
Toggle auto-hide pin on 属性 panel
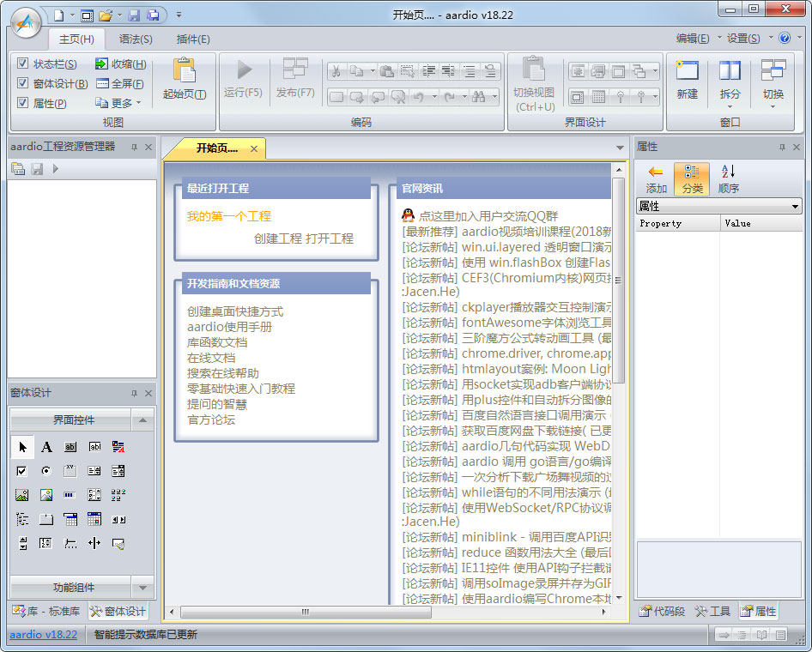pos(782,148)
